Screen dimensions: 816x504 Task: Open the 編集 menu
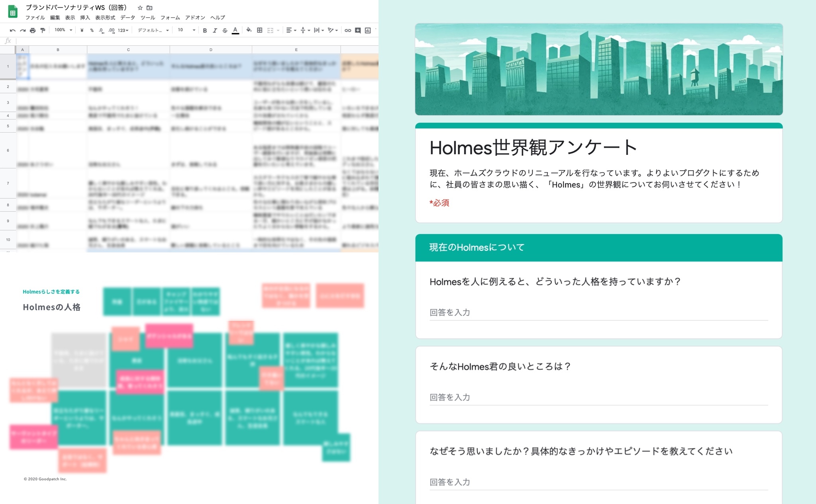click(x=55, y=18)
